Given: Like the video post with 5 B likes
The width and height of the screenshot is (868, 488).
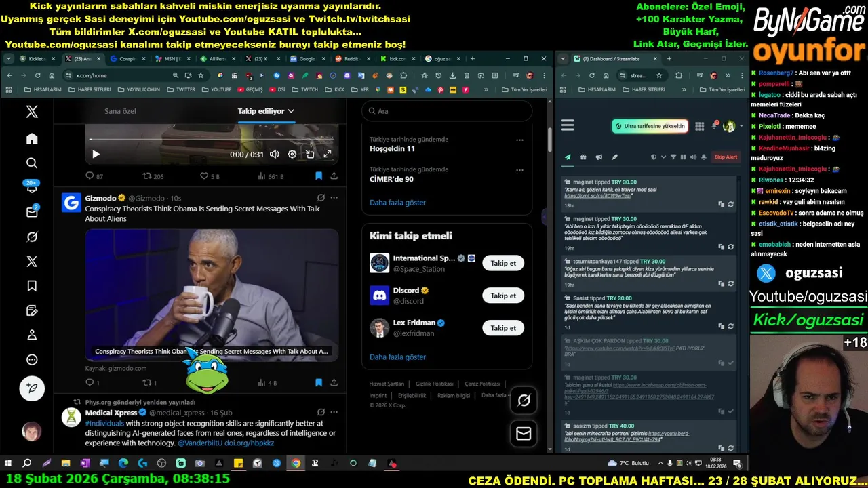Looking at the screenshot, I should click(210, 176).
